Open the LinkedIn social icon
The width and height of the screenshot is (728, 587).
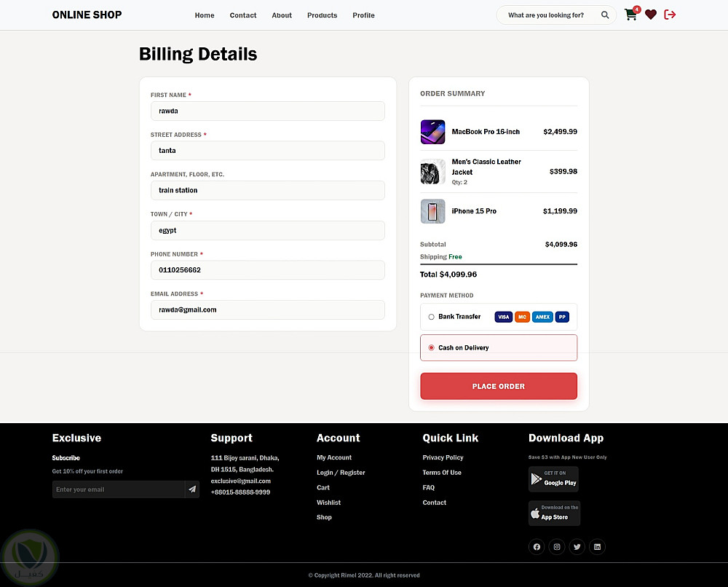pyautogui.click(x=597, y=547)
